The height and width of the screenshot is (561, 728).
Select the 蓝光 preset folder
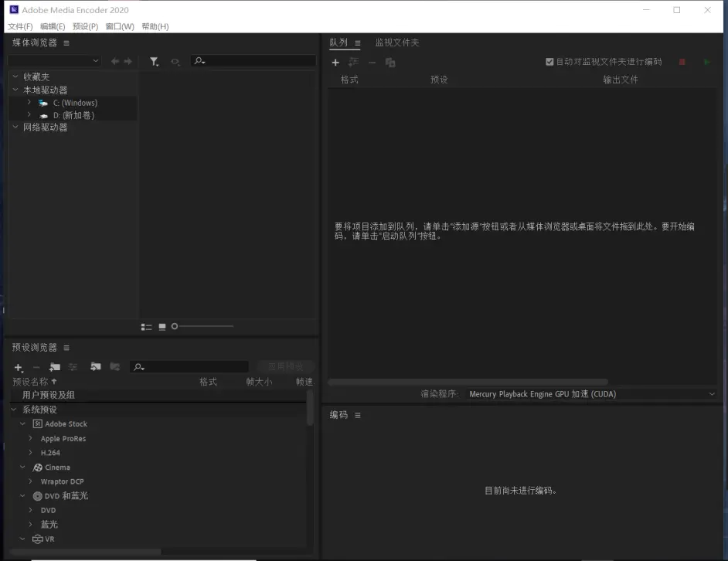pos(49,525)
